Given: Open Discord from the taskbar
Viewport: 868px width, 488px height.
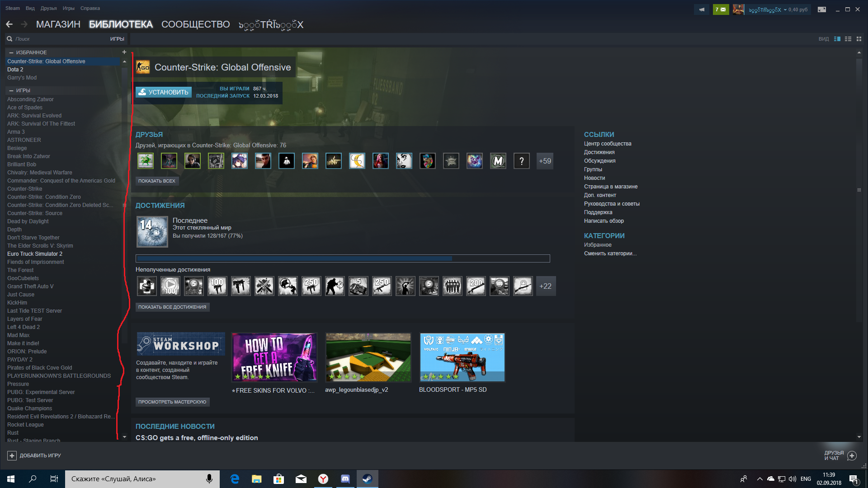Looking at the screenshot, I should [345, 479].
